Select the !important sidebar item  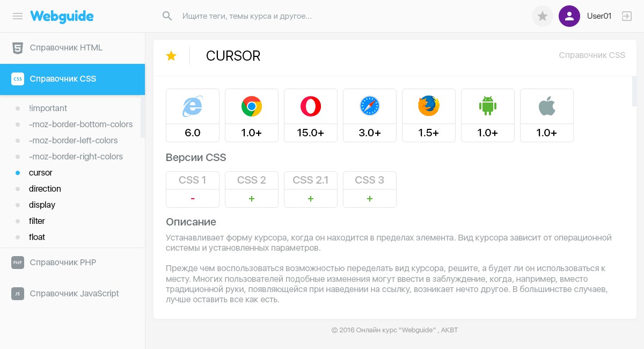point(48,108)
